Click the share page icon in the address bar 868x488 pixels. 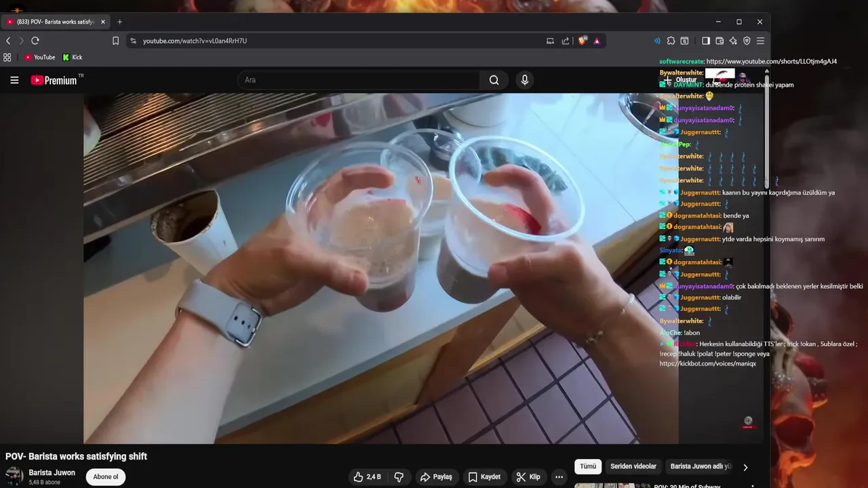pyautogui.click(x=566, y=41)
